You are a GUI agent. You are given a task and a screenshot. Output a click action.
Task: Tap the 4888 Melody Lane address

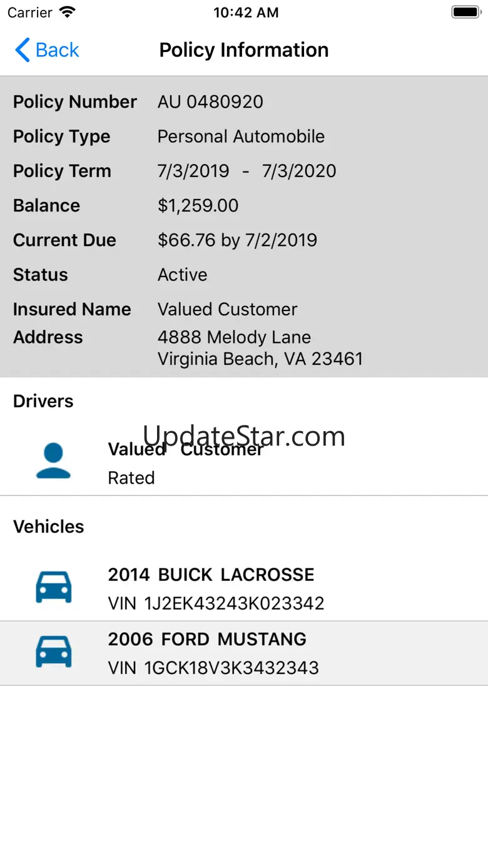pyautogui.click(x=234, y=337)
